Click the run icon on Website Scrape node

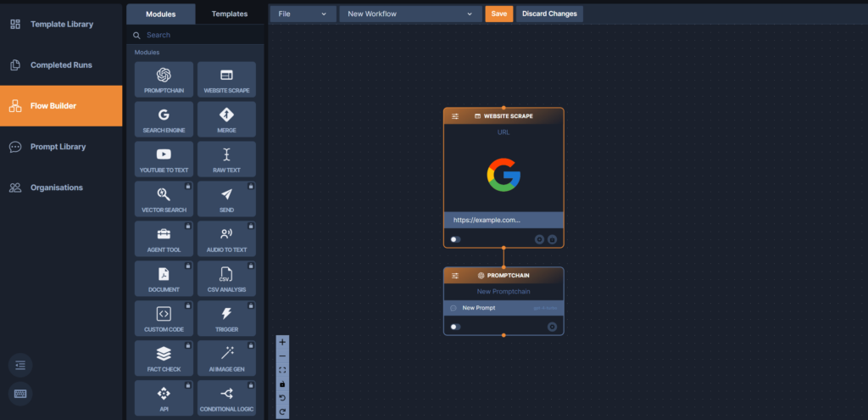539,239
